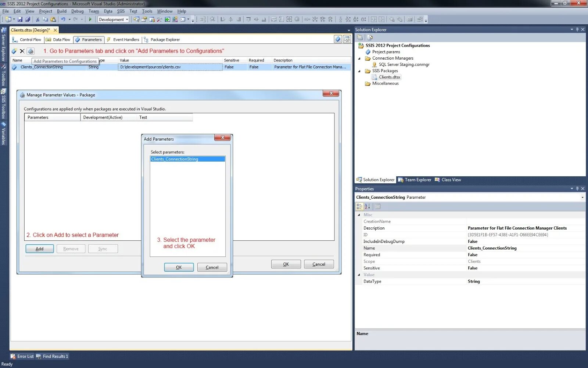Open the Debug menu
This screenshot has height=368, width=588.
[77, 11]
